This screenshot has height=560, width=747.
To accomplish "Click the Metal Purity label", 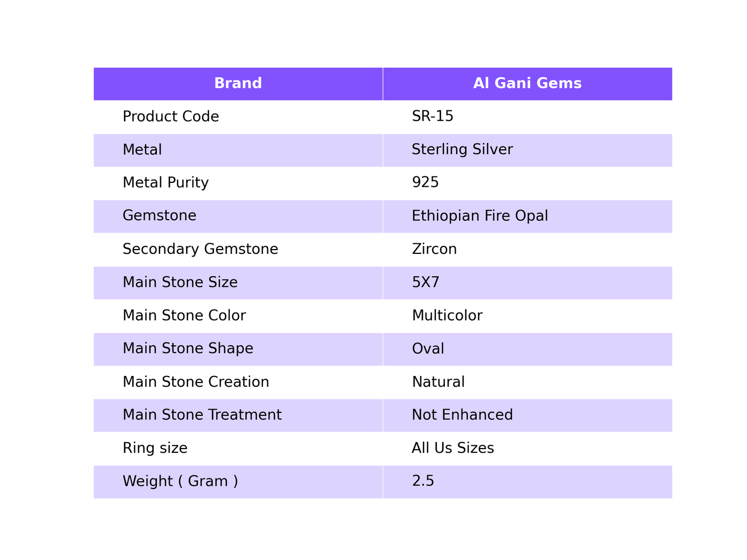I will (165, 183).
